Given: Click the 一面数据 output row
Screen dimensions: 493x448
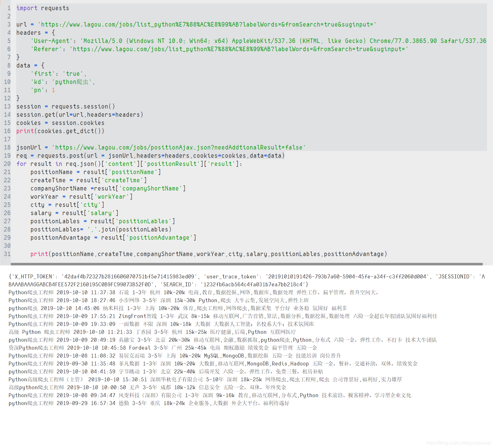Looking at the screenshot, I should click(x=161, y=324).
